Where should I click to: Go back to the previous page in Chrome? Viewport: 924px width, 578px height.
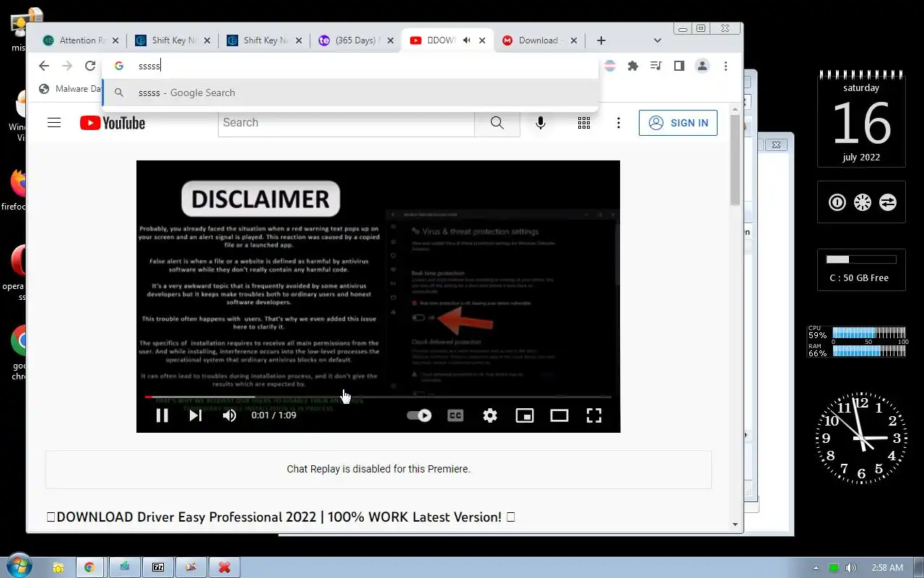pyautogui.click(x=44, y=66)
